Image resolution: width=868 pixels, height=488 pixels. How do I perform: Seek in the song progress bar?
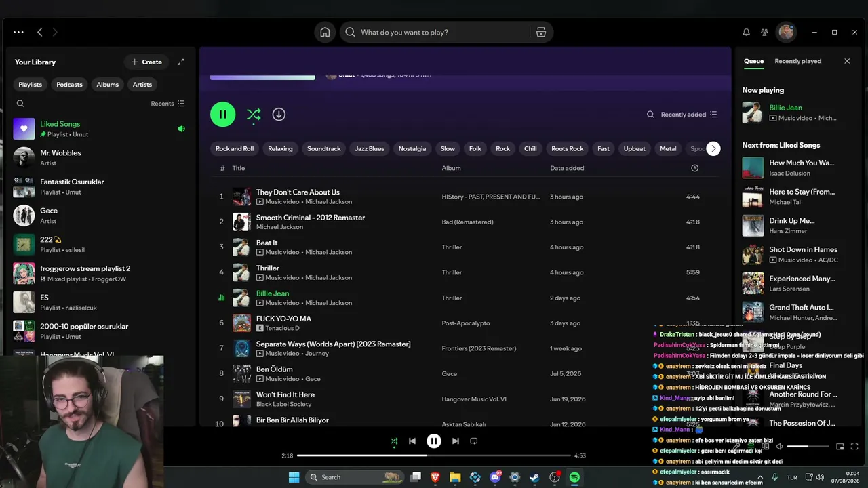pos(434,455)
